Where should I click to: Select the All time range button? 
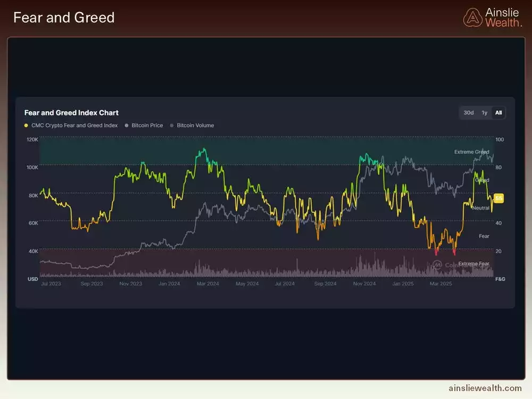tap(498, 113)
